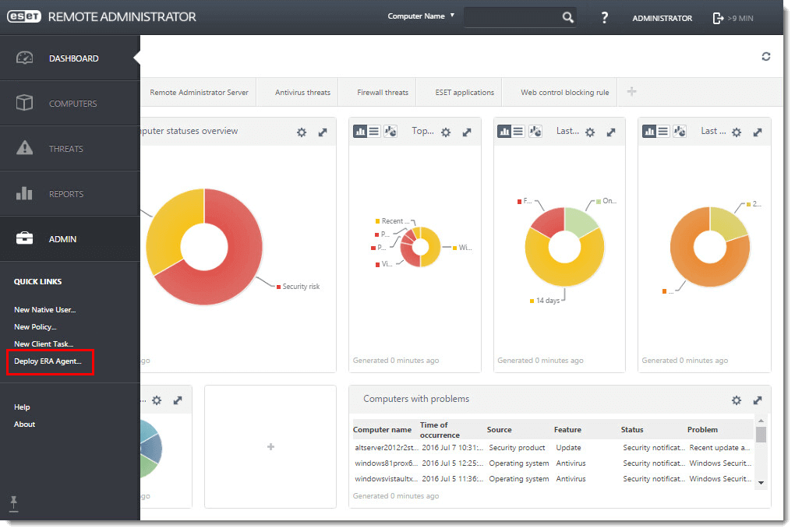Expand the partially hidden bottom-left panel

point(178,400)
